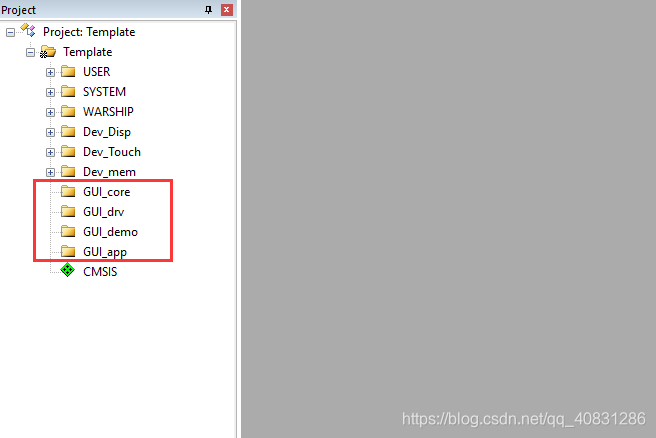Select the 'Template' target label
The height and width of the screenshot is (438, 656).
click(88, 52)
